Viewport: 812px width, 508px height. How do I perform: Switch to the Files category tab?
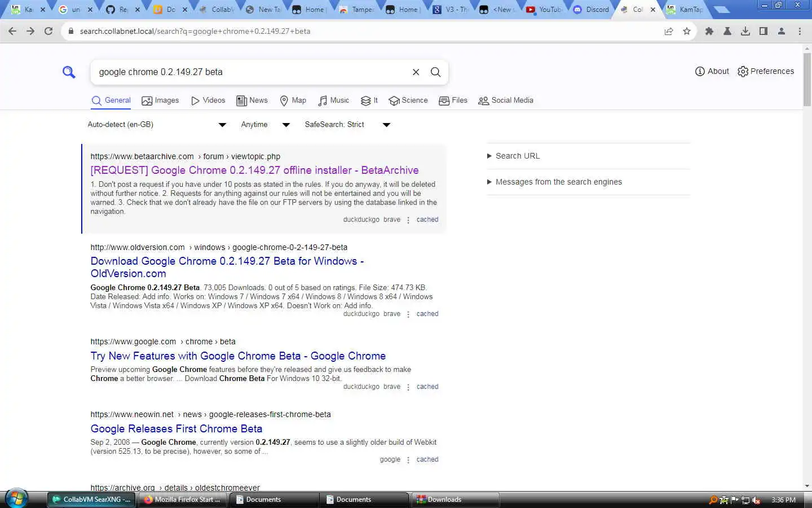tap(453, 100)
